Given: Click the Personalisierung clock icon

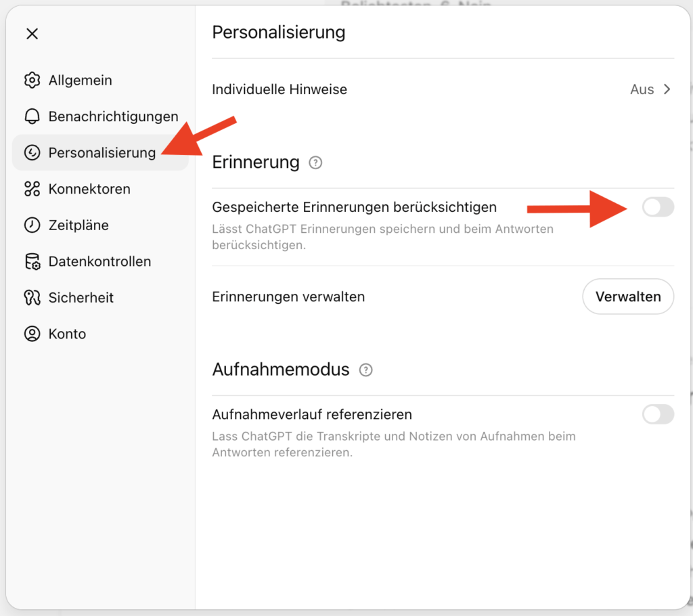Looking at the screenshot, I should [x=32, y=152].
